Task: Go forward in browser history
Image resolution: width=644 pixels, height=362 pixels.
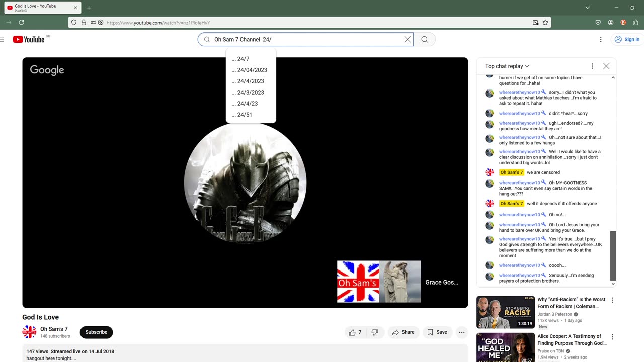Action: pos(9,22)
